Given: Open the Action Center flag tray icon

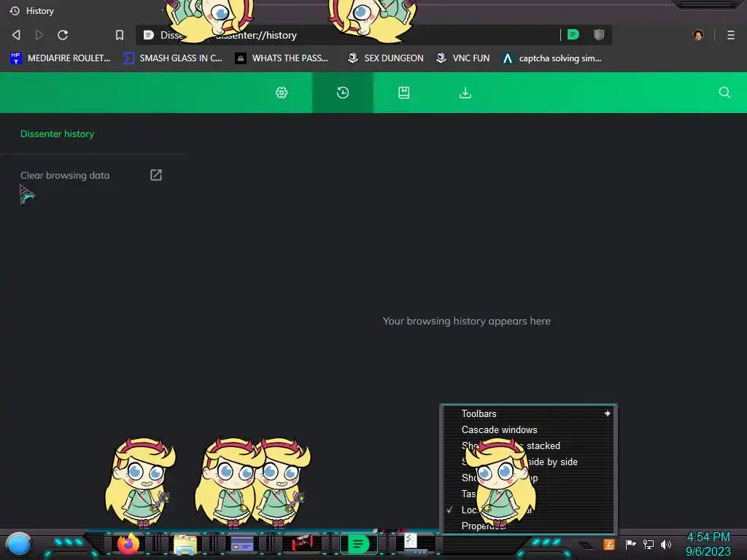Looking at the screenshot, I should (631, 544).
